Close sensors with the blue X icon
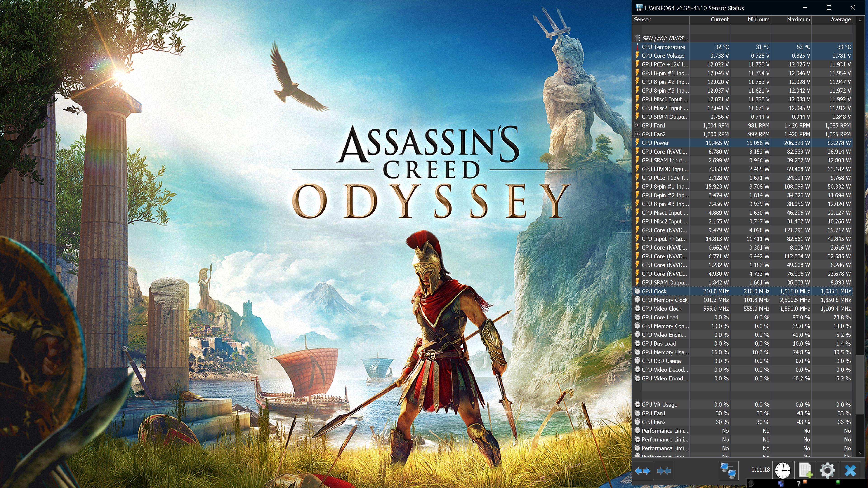The image size is (868, 488). [x=850, y=470]
